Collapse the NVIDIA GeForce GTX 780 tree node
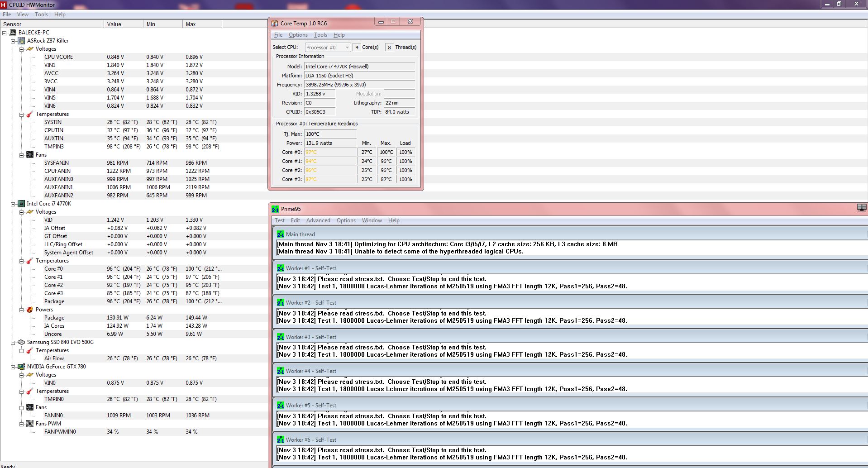Image resolution: width=868 pixels, height=468 pixels. pos(13,367)
